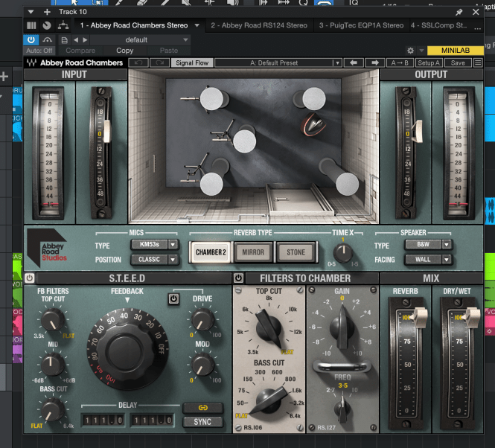Open the insert 1 selector arrow
Screen dimensions: 495x448
[197, 25]
